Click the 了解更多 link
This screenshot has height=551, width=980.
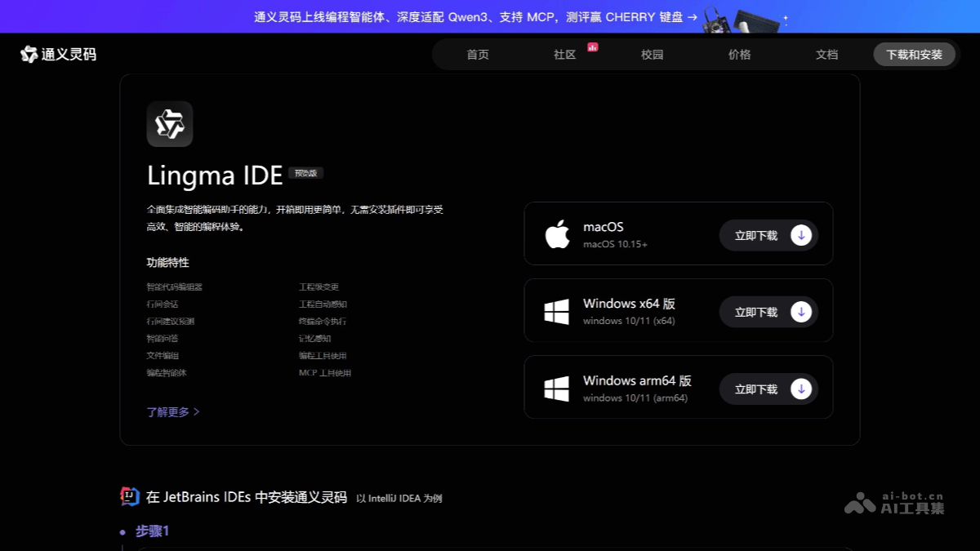167,412
